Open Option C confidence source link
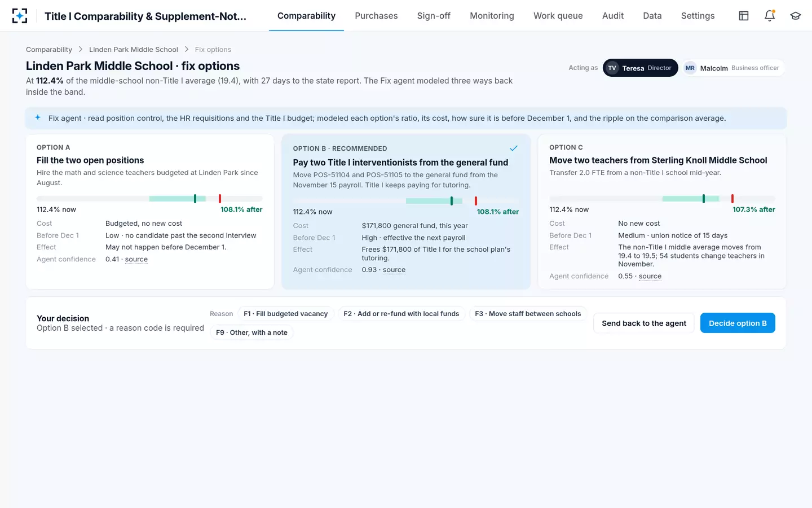The height and width of the screenshot is (508, 812). pos(650,276)
